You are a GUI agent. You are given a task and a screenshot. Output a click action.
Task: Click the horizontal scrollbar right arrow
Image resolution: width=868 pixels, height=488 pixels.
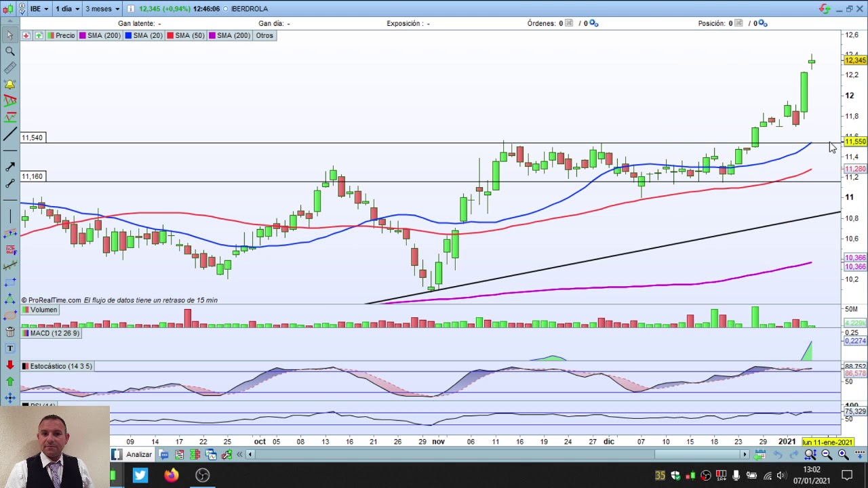pos(745,455)
